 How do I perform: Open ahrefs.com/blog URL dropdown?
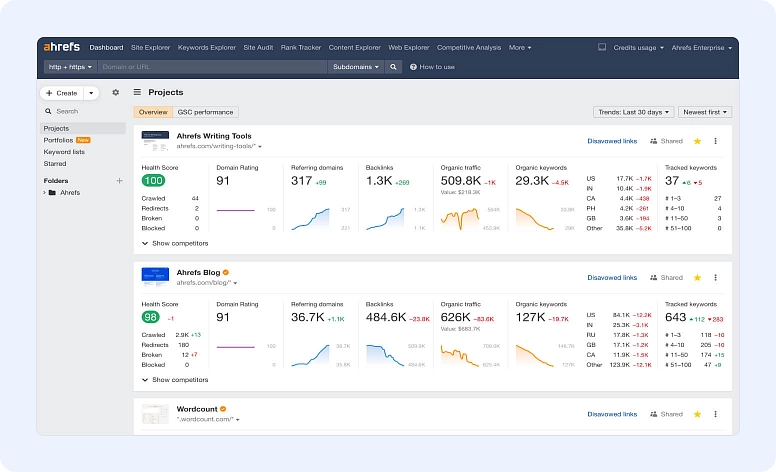[x=235, y=283]
